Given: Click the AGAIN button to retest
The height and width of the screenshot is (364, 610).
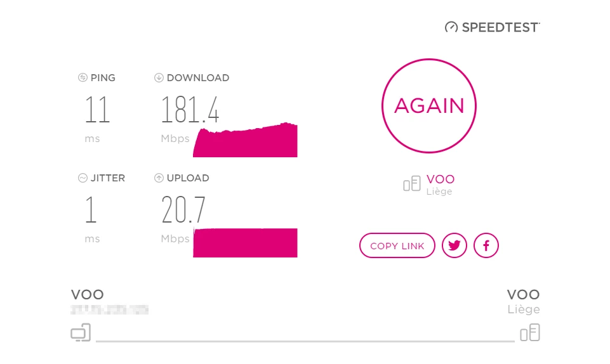Looking at the screenshot, I should click(x=428, y=106).
